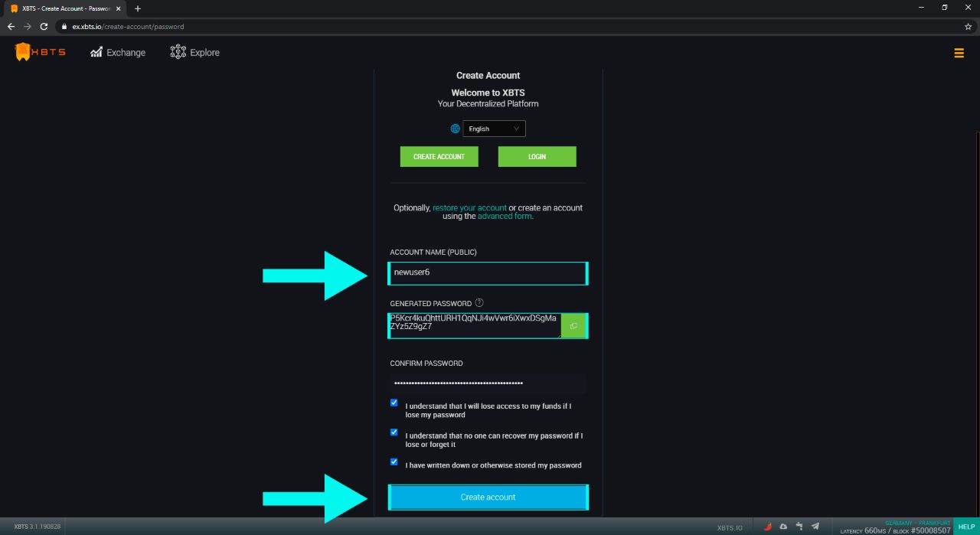Click the browser address bar URL
Screen dimensions: 980x535
[128, 26]
